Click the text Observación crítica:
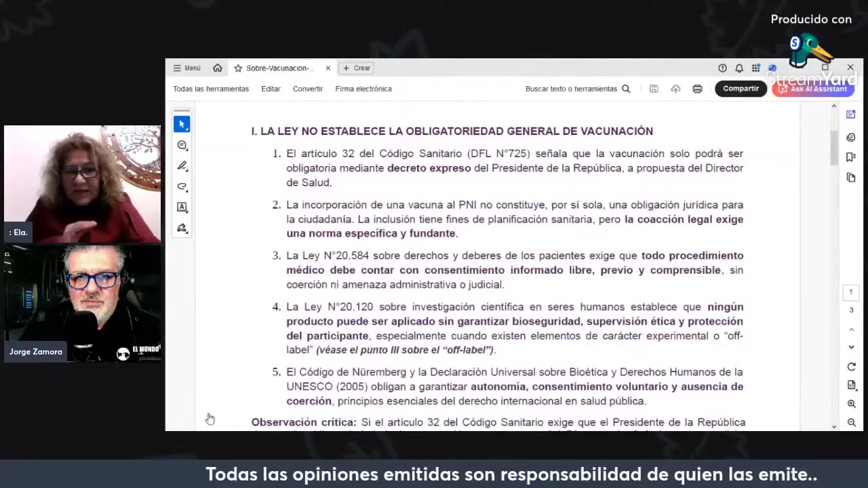This screenshot has height=488, width=868. (304, 422)
